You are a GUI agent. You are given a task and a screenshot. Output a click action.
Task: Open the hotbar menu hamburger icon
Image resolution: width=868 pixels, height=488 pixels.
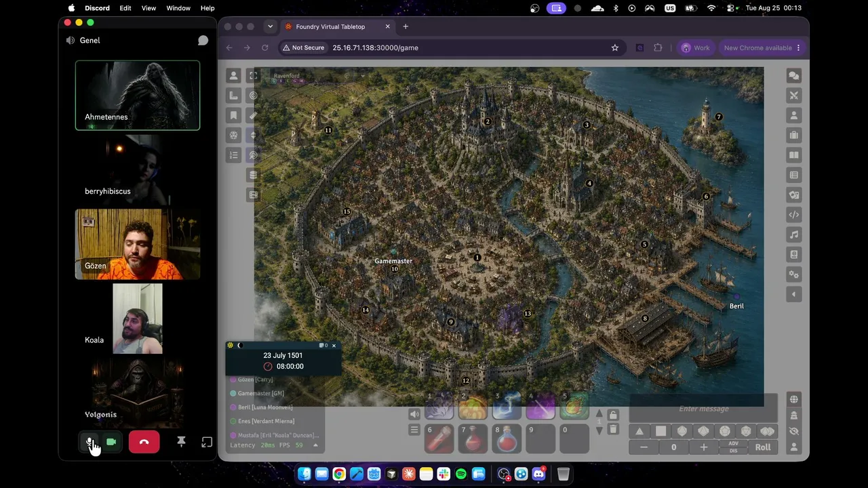point(414,430)
